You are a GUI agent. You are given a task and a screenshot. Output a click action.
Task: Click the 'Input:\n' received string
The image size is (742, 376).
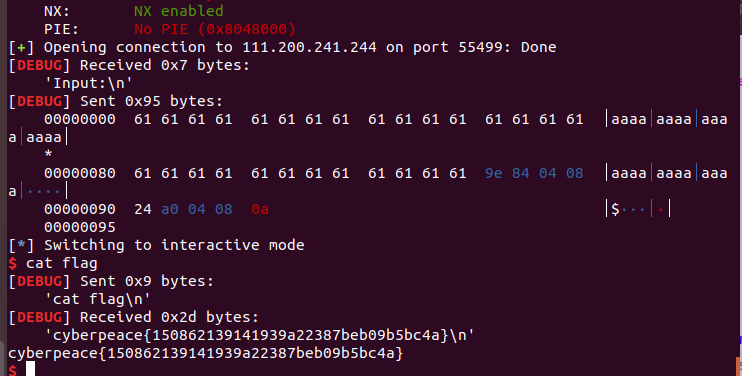88,83
